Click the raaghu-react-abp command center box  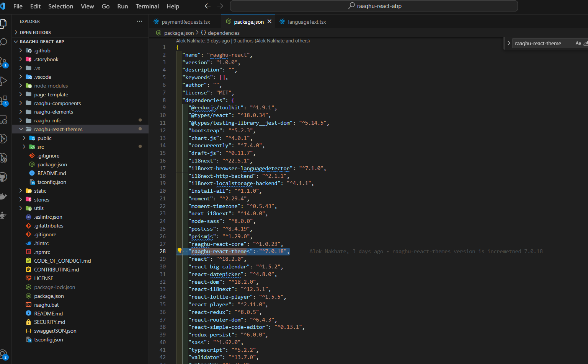tap(374, 6)
